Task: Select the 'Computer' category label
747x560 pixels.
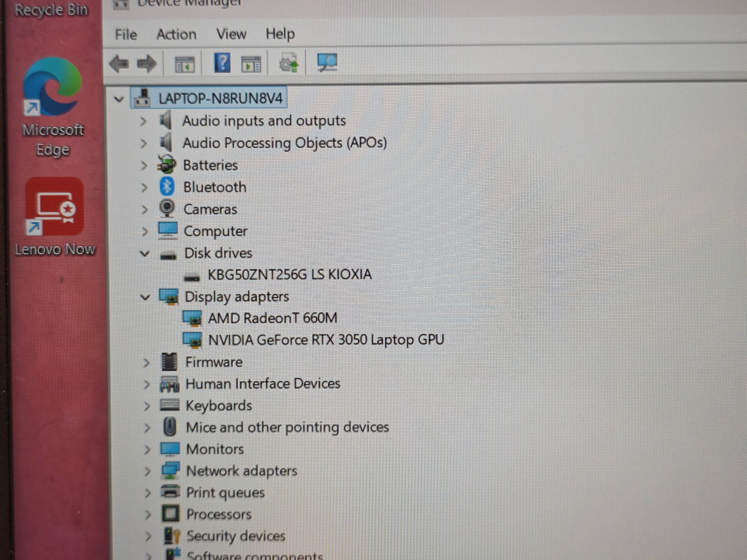Action: [x=216, y=231]
